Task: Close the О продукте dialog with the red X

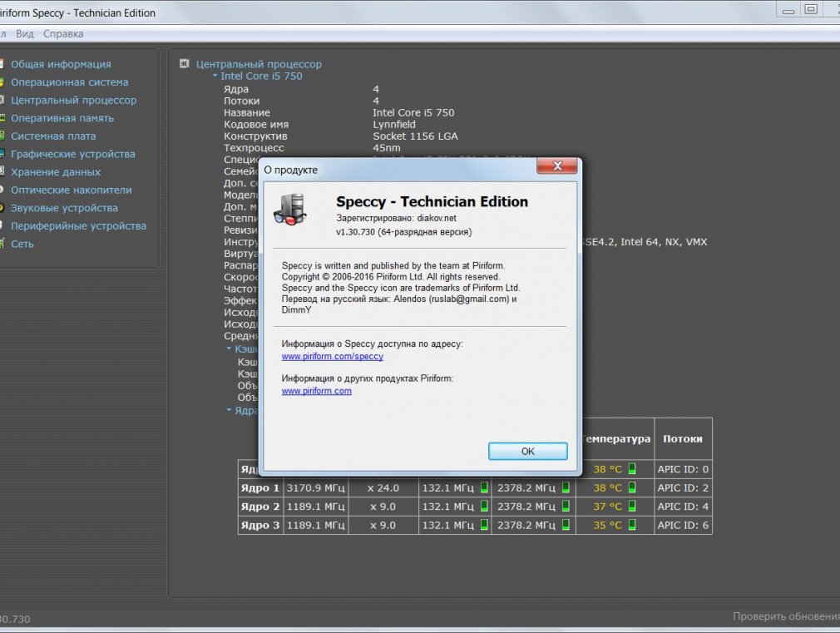Action: click(x=557, y=166)
